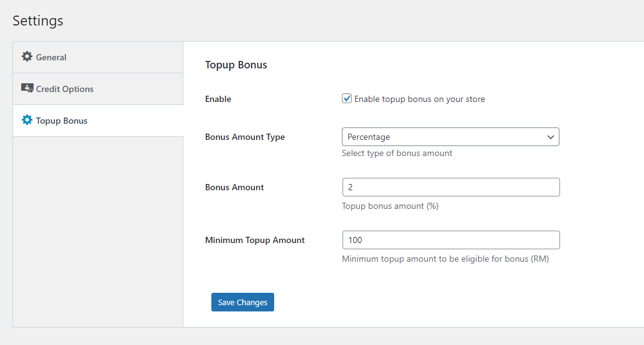
Task: Select the Topup Bonus tab
Action: pyautogui.click(x=98, y=121)
